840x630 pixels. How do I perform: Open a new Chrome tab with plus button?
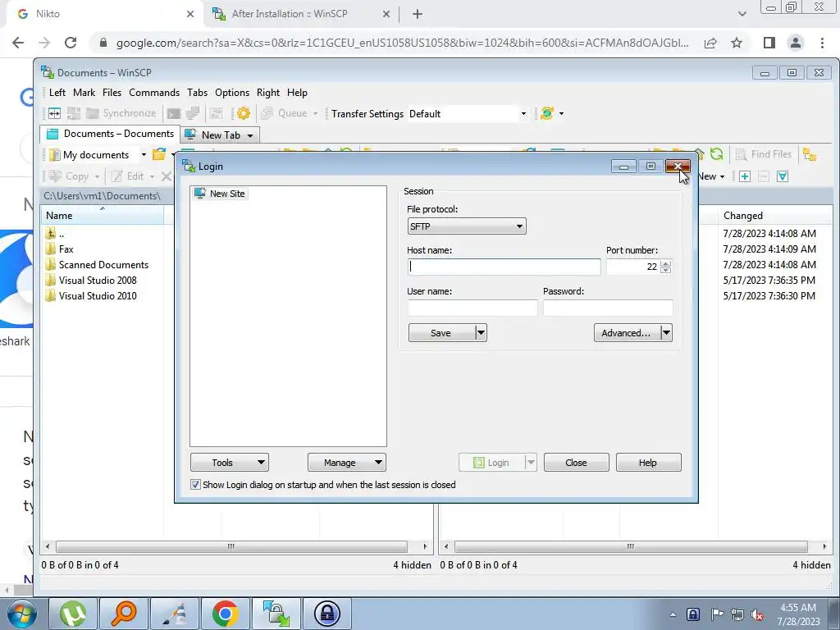[x=418, y=14]
